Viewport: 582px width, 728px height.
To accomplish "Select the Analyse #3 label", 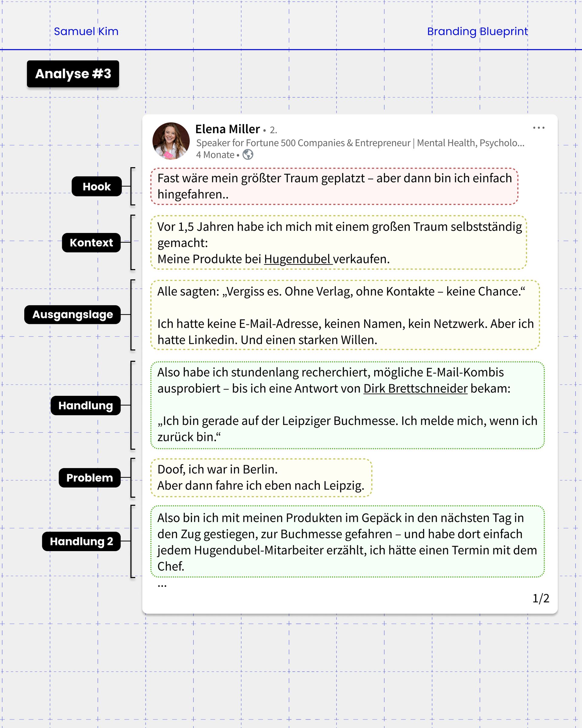I will [x=73, y=74].
